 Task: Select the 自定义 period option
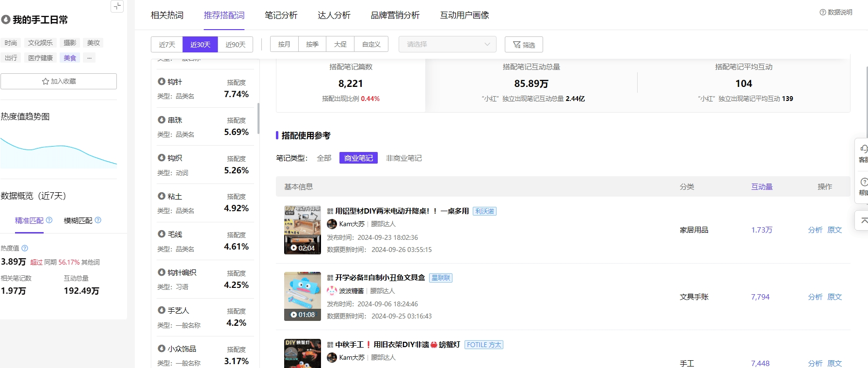pos(371,45)
